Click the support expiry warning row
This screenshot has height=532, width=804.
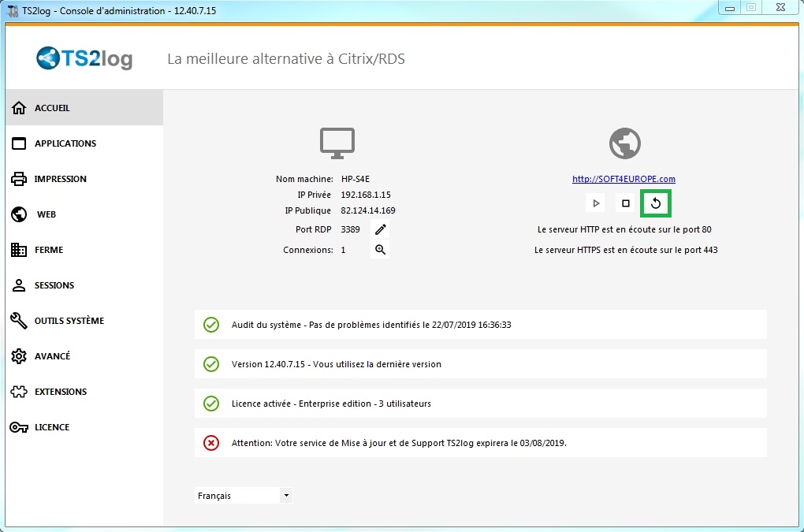click(481, 443)
